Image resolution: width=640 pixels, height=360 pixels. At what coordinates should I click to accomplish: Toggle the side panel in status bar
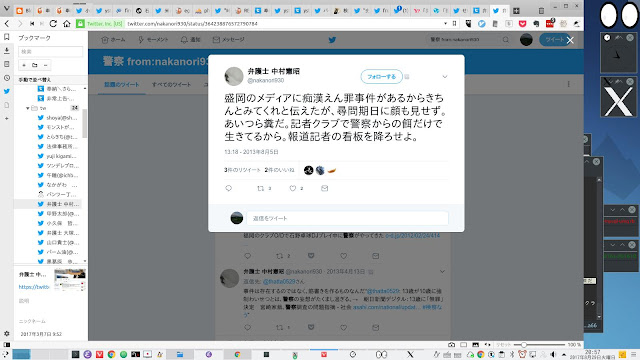point(7,344)
